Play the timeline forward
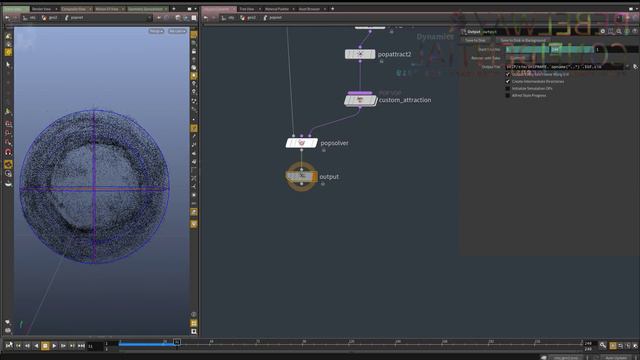Viewport: 640px width, 360px height. coord(54,346)
